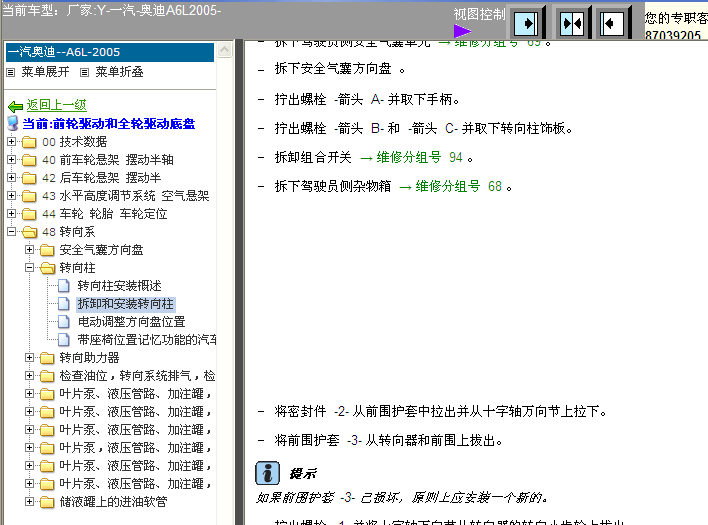Click the line 将密封件 -2- 从前围护套中拉出

440,411
